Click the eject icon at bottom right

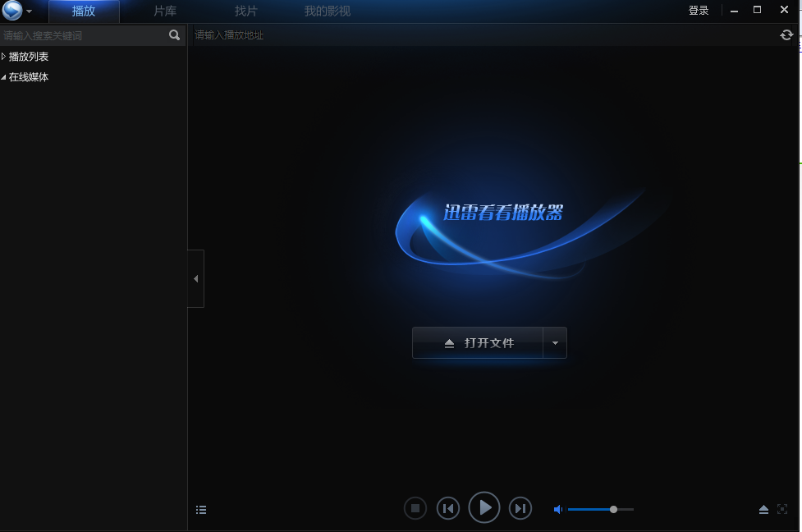pos(763,510)
